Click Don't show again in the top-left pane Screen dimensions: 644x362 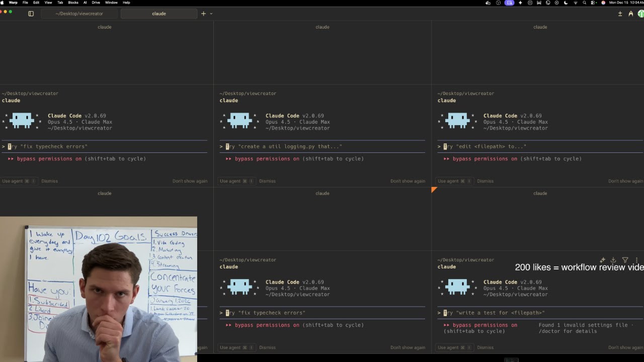(190, 181)
